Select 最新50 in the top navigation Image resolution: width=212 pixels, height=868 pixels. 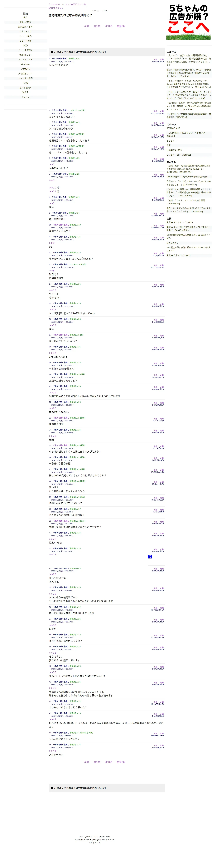pos(120,26)
